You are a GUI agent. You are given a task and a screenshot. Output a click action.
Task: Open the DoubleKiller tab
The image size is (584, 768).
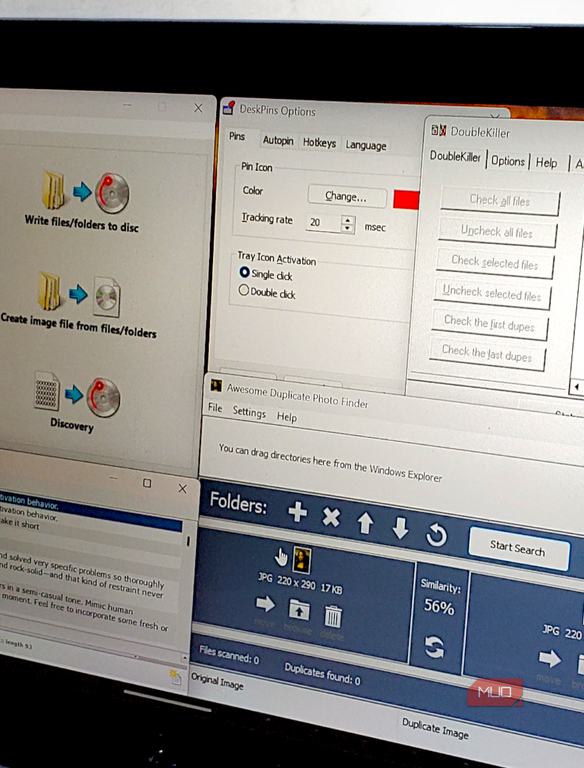(455, 156)
